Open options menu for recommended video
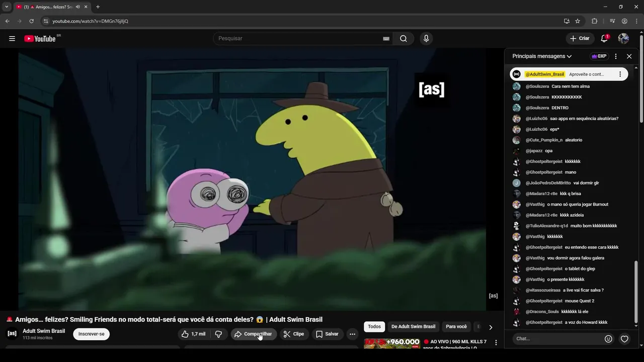The image size is (644, 362). [496, 342]
